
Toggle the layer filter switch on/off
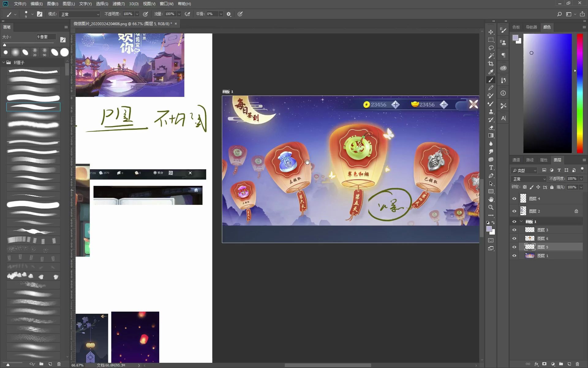point(582,170)
